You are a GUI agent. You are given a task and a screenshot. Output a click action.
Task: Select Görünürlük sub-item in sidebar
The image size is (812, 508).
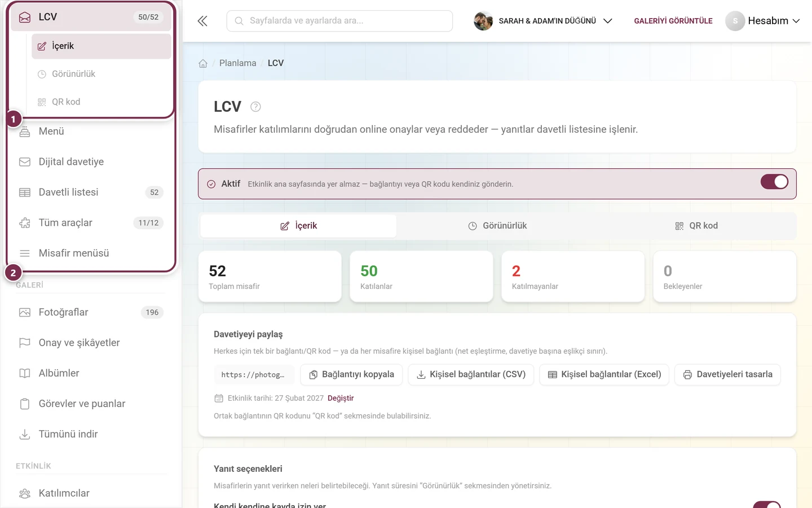pyautogui.click(x=101, y=74)
